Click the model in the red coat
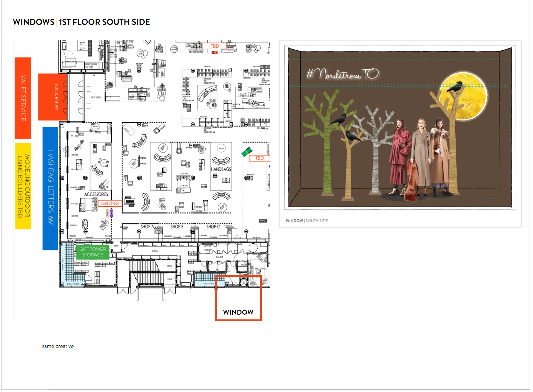This screenshot has height=392, width=533. [399, 157]
